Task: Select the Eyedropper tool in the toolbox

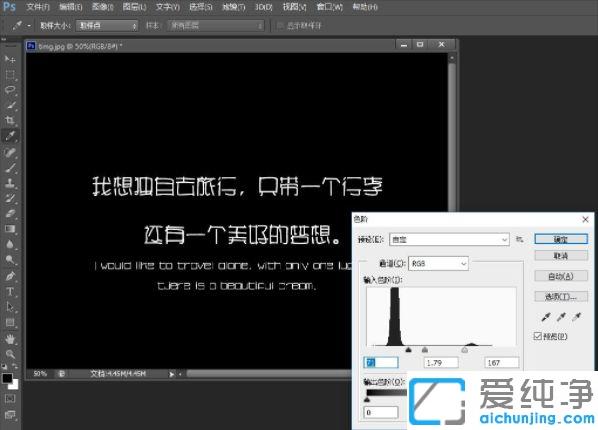Action: pos(10,136)
